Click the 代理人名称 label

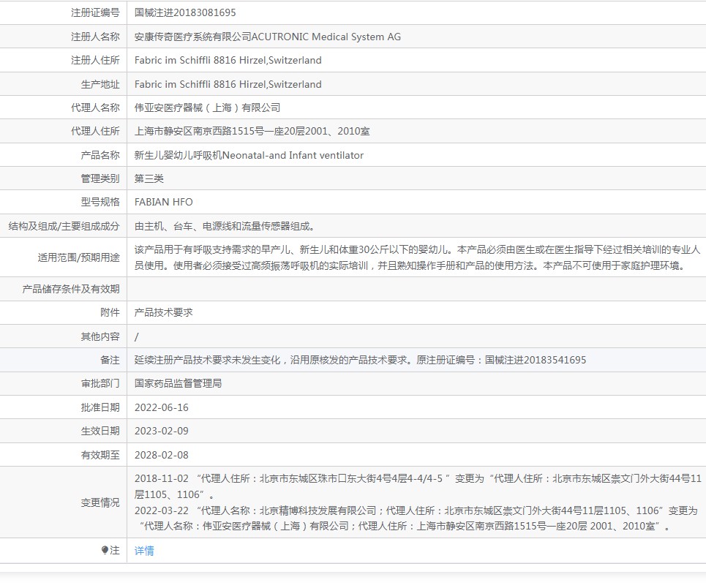[x=95, y=108]
